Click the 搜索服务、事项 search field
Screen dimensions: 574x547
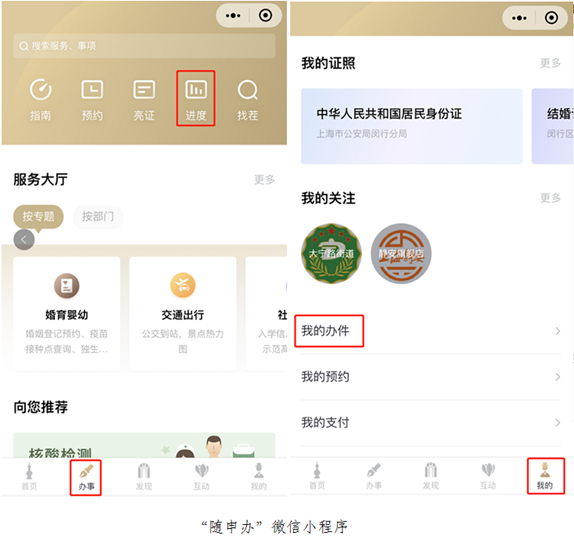click(144, 46)
